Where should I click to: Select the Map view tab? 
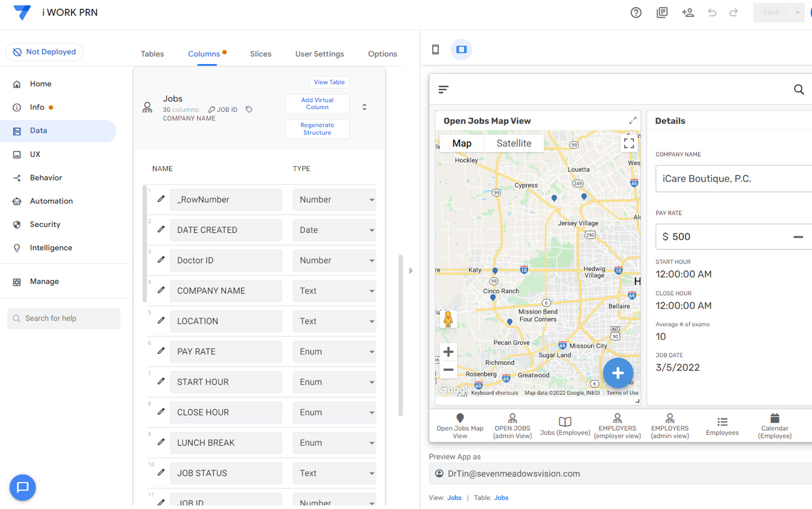pyautogui.click(x=462, y=143)
